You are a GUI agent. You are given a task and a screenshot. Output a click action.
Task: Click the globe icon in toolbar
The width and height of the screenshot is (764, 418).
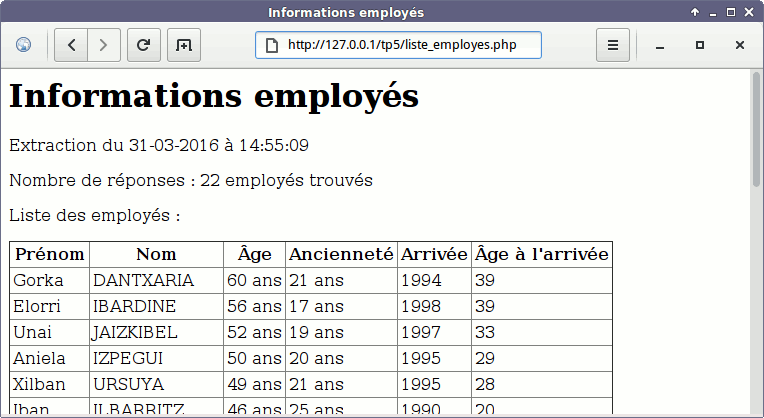[23, 45]
